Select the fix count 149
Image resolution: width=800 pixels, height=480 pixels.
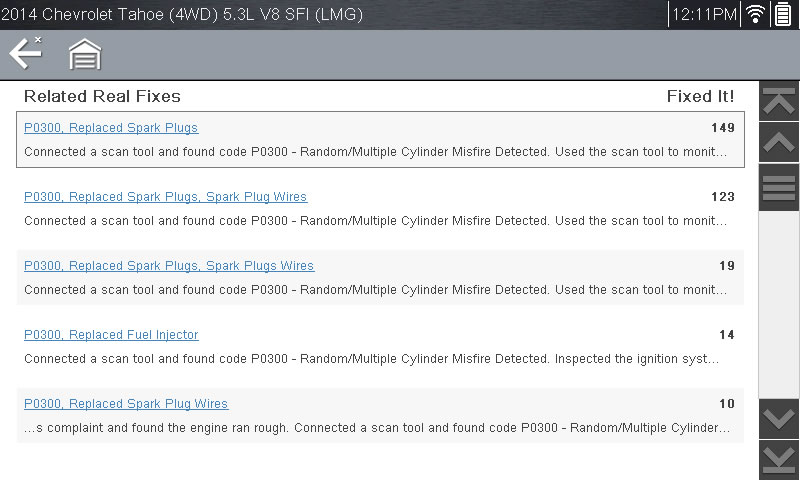tap(722, 128)
